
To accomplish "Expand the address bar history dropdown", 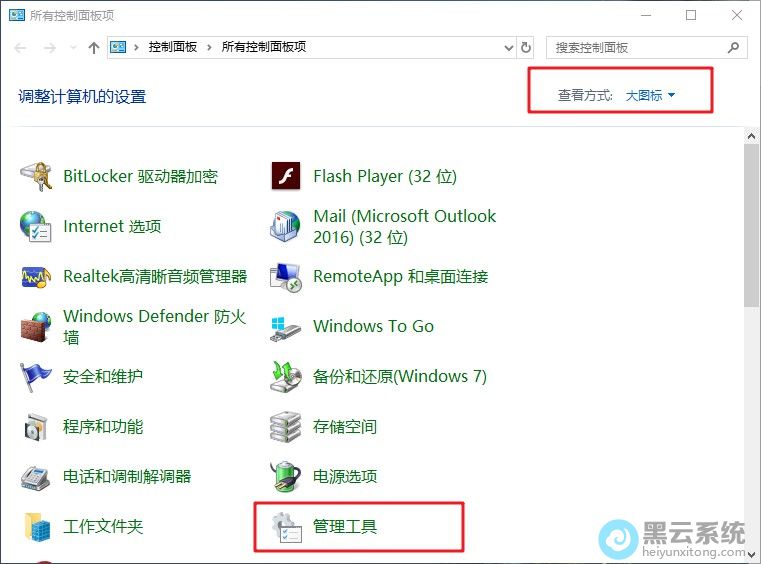I will click(509, 48).
